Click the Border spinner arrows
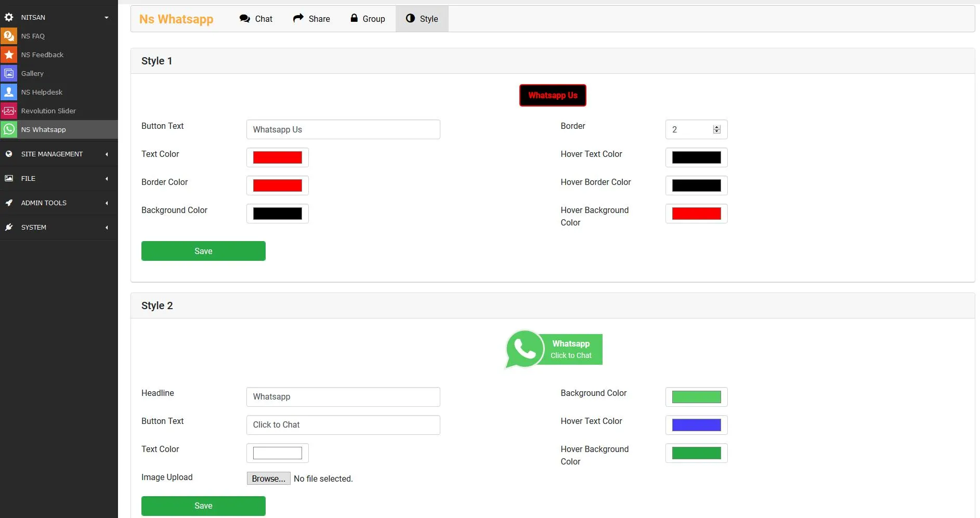Viewport: 980px width, 518px height. tap(716, 129)
